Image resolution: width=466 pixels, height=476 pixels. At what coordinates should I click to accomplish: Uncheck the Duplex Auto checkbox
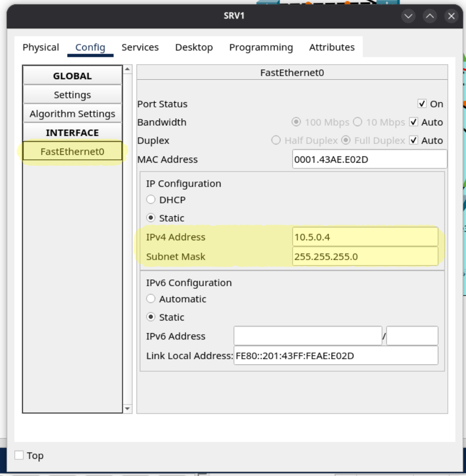pos(414,141)
